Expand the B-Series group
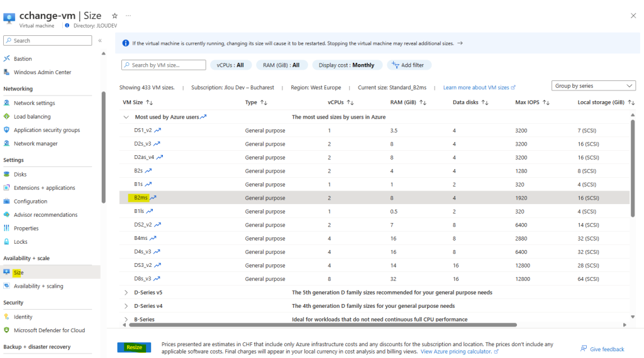Image resolution: width=644 pixels, height=358 pixels. [x=126, y=320]
